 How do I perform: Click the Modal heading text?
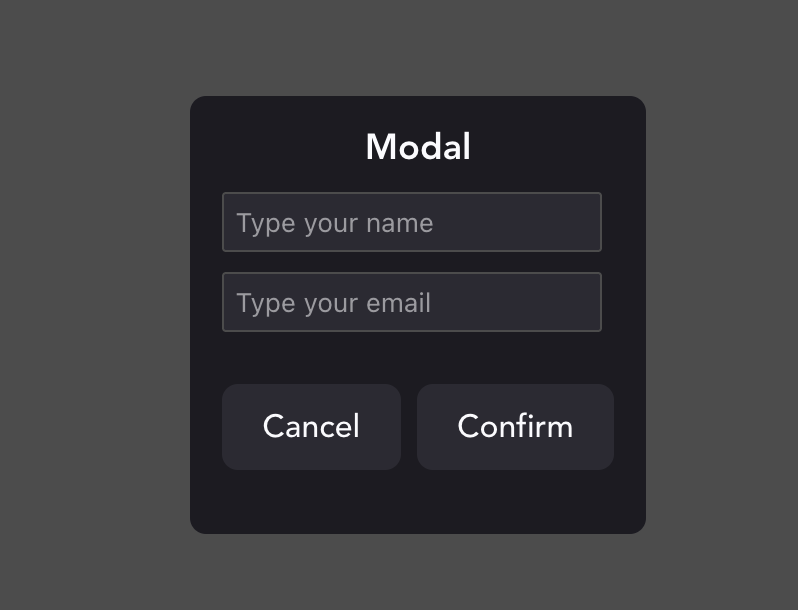pos(418,147)
